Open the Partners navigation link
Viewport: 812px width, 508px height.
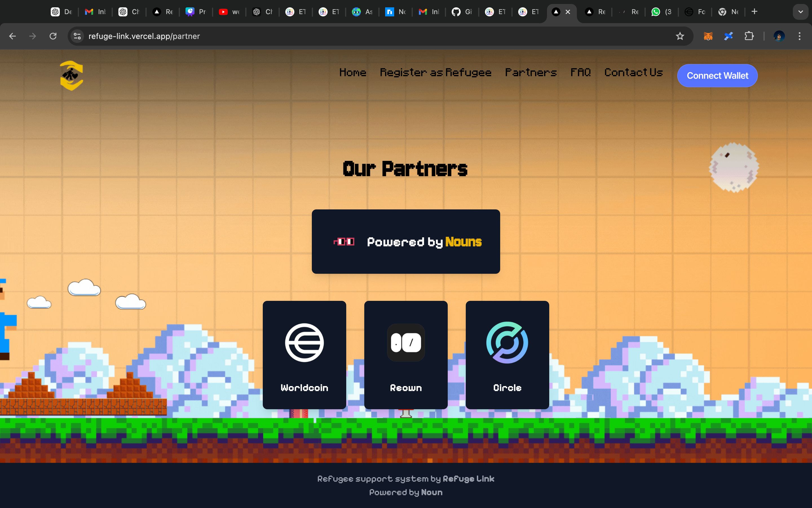[x=531, y=73]
